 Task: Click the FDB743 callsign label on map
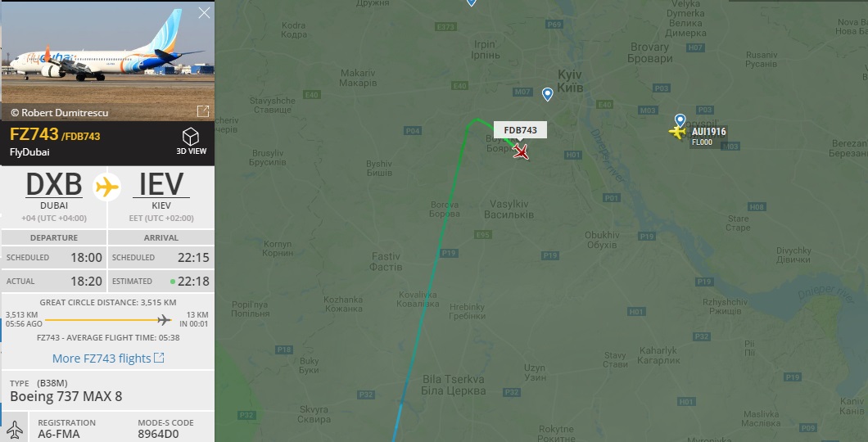520,130
